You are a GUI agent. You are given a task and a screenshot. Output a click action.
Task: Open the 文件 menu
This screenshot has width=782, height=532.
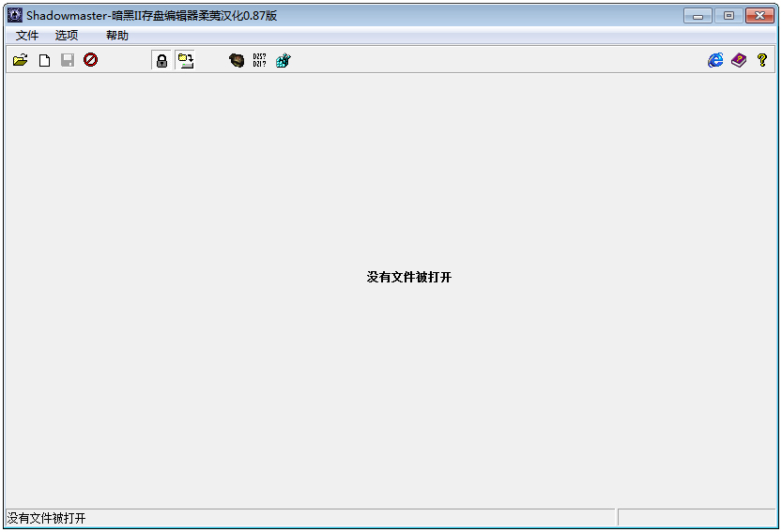27,36
